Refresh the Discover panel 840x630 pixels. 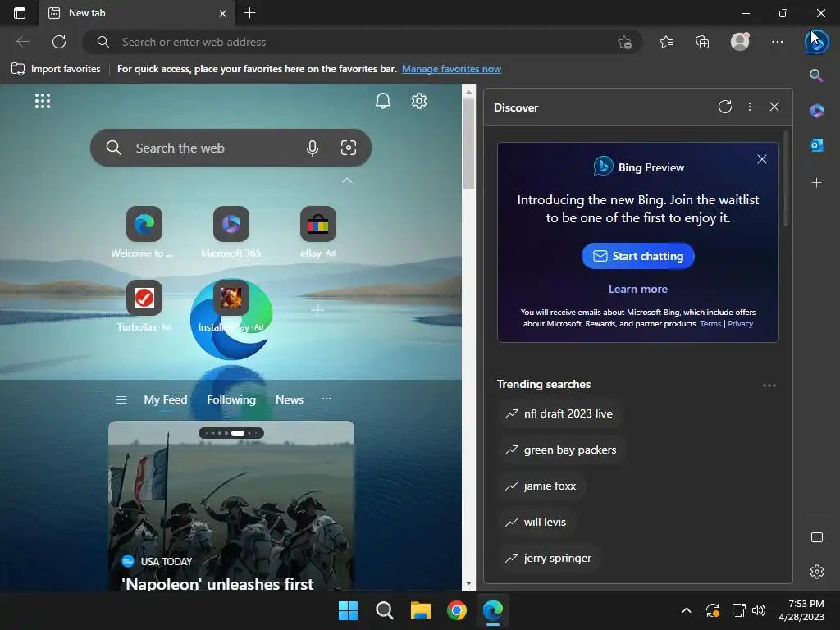[725, 107]
